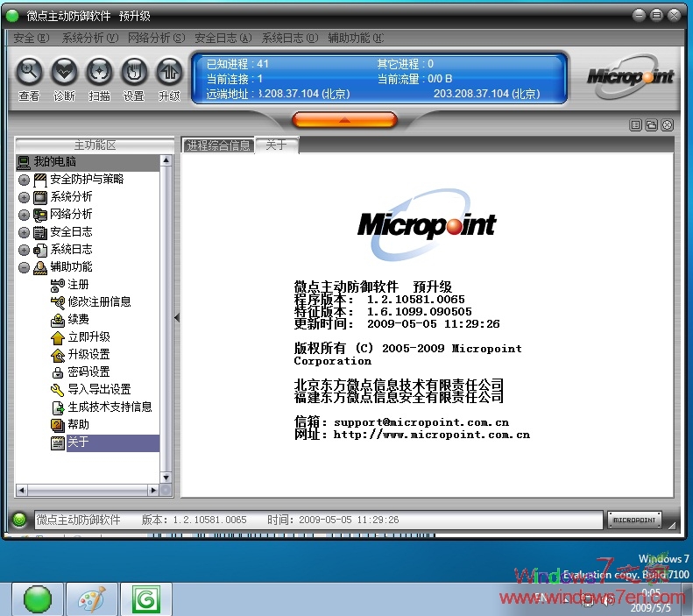Open the Paint palette taskbar icon
This screenshot has width=693, height=616.
point(91,599)
